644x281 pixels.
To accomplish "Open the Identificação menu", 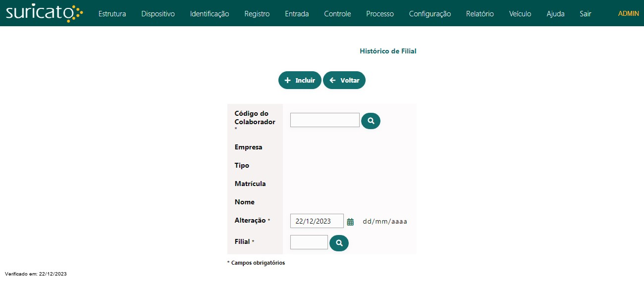I will [x=210, y=14].
